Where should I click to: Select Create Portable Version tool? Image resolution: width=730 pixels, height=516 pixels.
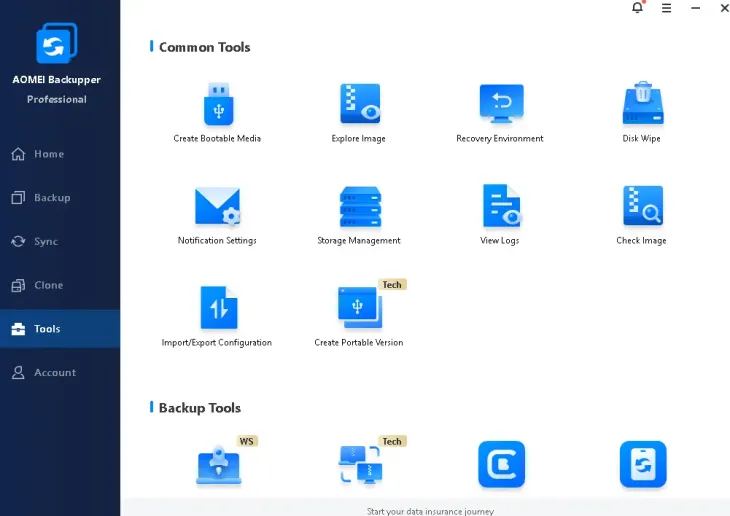point(359,309)
